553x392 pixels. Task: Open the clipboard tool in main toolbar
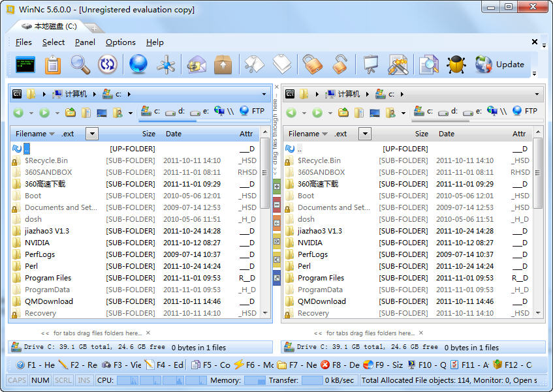tap(53, 65)
